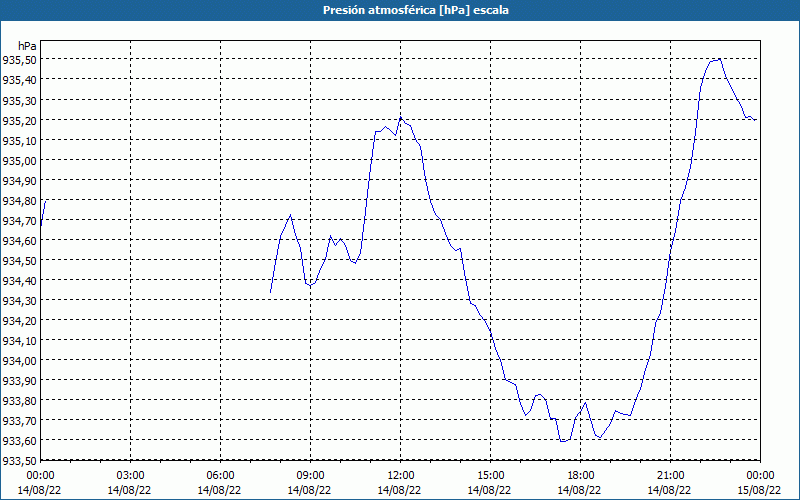Viewport: 800px width, 500px height.
Task: Click the 15:00 time label
Action: pyautogui.click(x=490, y=476)
